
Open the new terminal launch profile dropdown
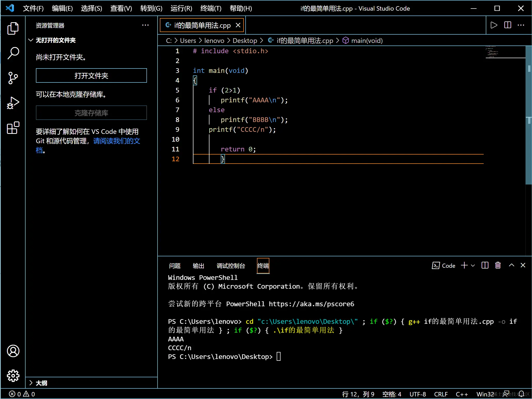tap(473, 265)
